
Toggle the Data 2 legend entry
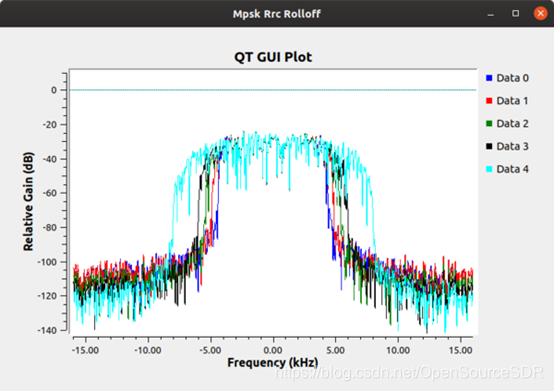point(507,124)
